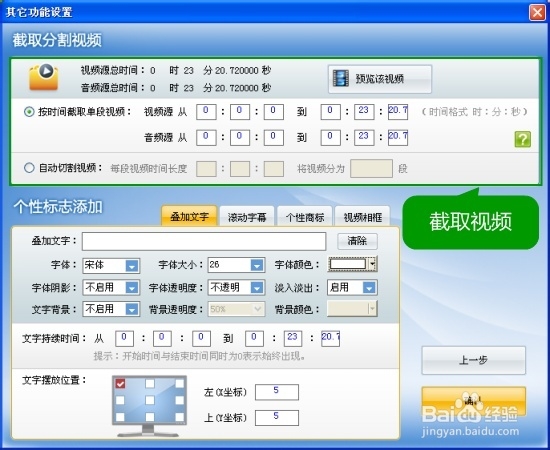This screenshot has width=550, height=450.
Task: Check the bottom-center text position box
Action: (x=150, y=417)
